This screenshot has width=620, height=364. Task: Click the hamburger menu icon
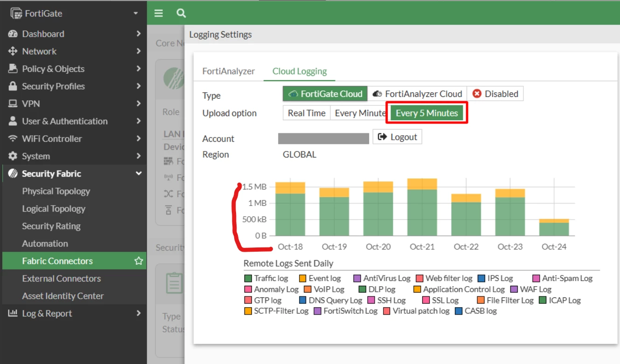(159, 13)
